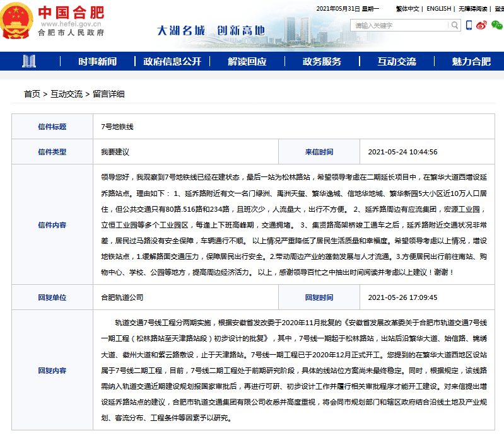Image resolution: width=504 pixels, height=443 pixels.
Task: Open the Weibo icon
Action: 481,25
